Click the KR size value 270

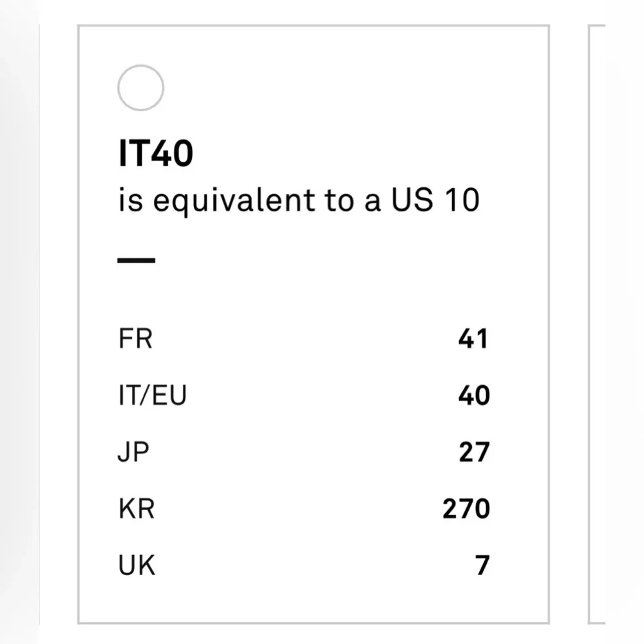pos(466,509)
